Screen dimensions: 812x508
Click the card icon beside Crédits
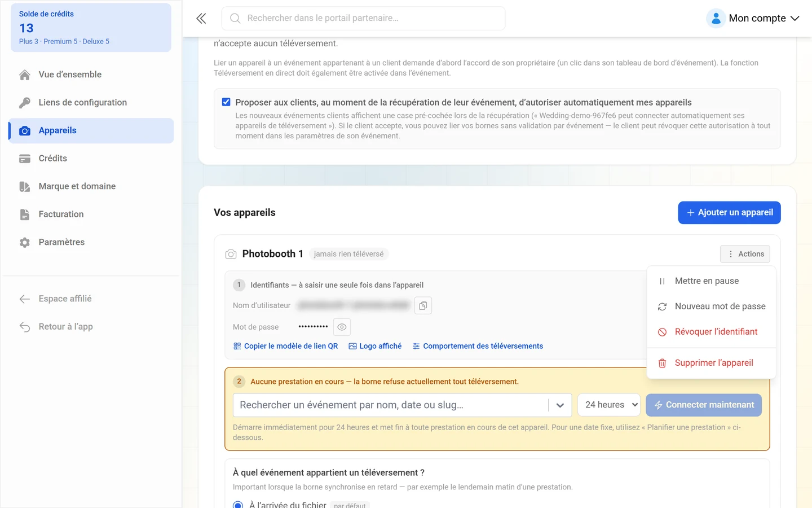point(25,159)
